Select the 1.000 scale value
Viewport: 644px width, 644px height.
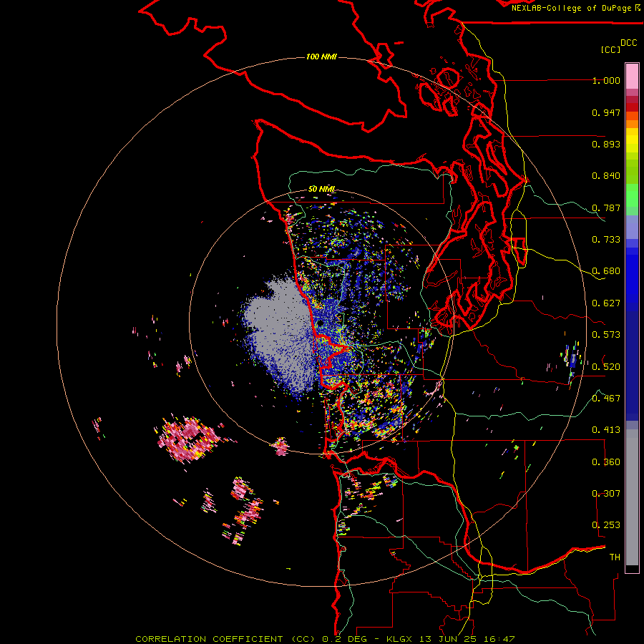pyautogui.click(x=606, y=80)
